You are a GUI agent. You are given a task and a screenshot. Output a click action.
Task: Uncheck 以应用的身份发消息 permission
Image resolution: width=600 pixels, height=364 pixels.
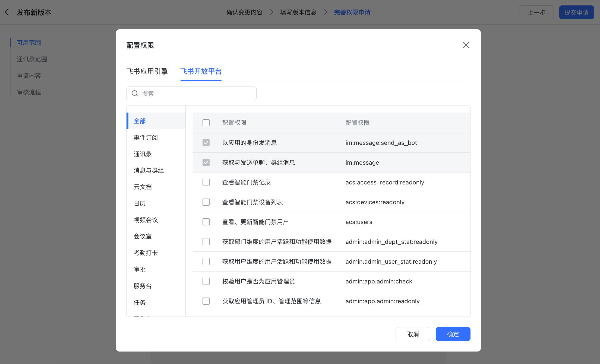[206, 143]
